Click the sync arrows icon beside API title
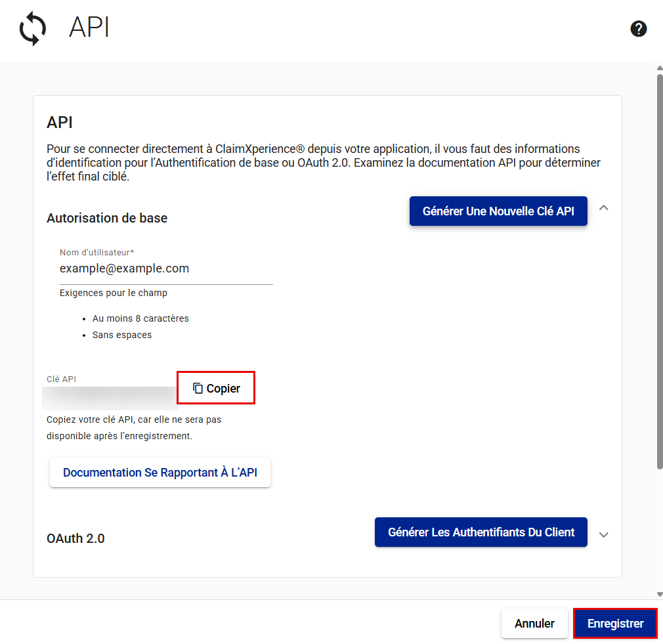Viewport: 663px width, 644px height. [x=33, y=30]
